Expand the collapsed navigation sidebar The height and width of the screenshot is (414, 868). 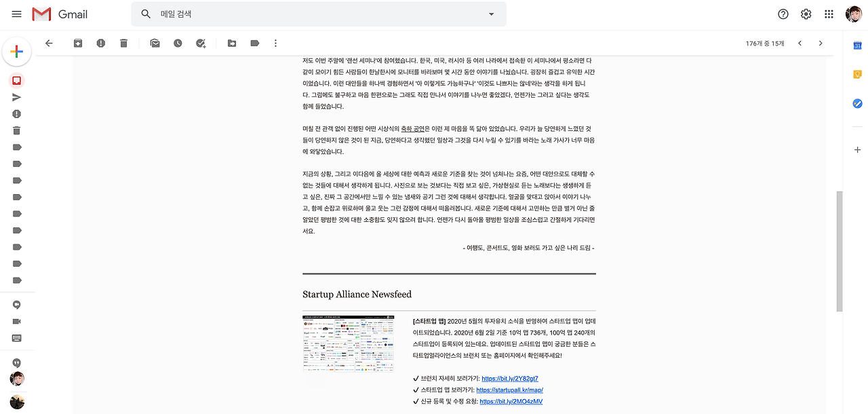click(16, 14)
